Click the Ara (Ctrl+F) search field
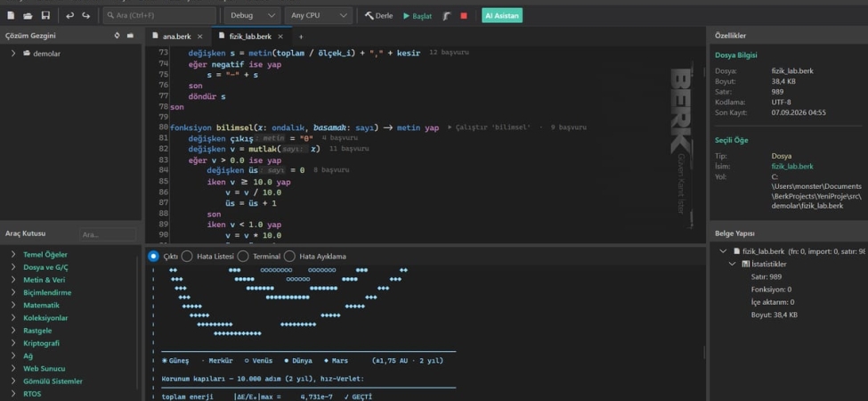Image resolution: width=868 pixels, height=401 pixels. coord(159,15)
